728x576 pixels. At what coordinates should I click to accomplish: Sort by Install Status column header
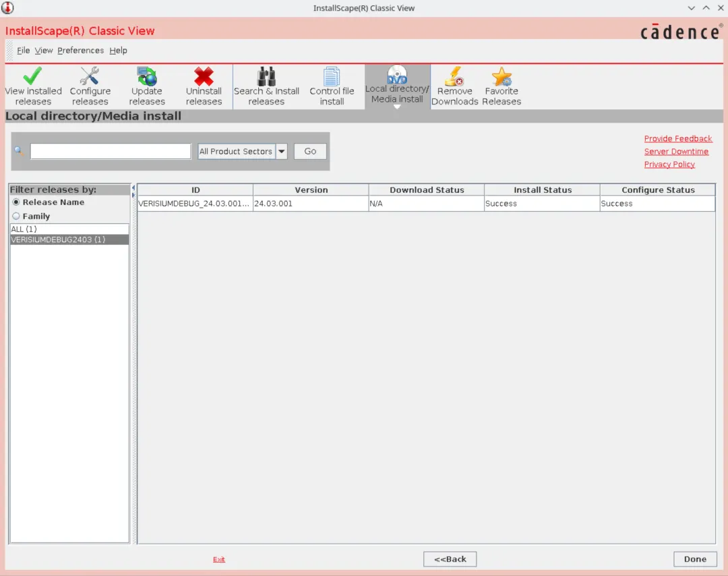pyautogui.click(x=542, y=190)
